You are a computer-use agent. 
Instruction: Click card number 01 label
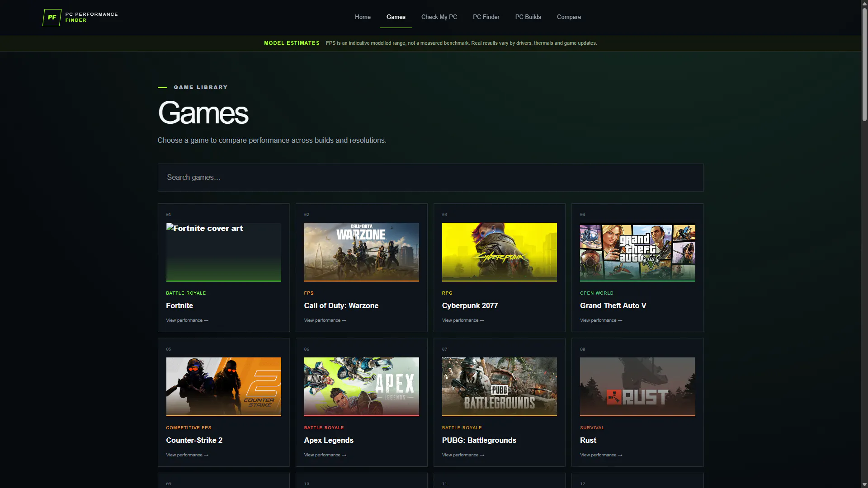tap(169, 215)
